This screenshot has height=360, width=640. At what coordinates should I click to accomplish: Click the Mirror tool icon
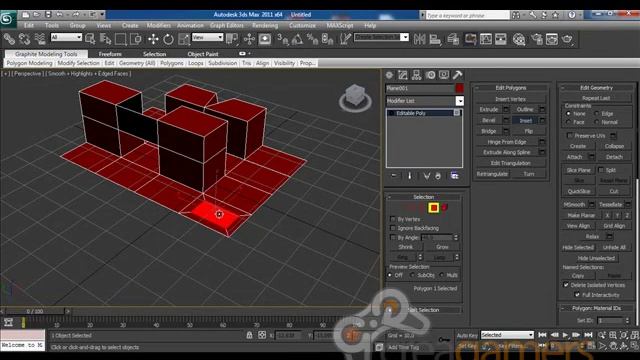419,39
